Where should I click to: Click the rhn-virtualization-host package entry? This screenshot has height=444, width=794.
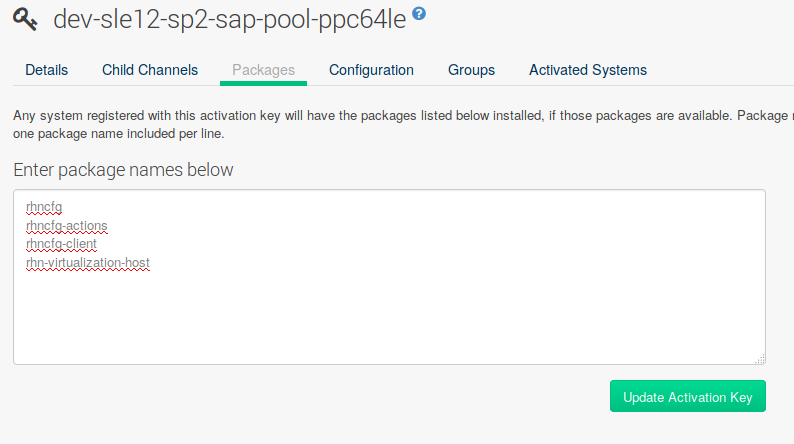point(88,262)
